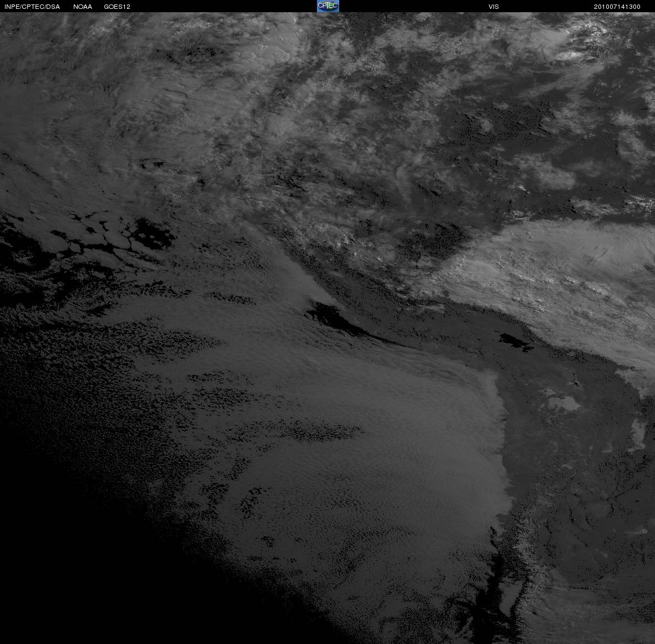Click the 201007141300 timestamp
Image resolution: width=655 pixels, height=644 pixels.
(617, 7)
